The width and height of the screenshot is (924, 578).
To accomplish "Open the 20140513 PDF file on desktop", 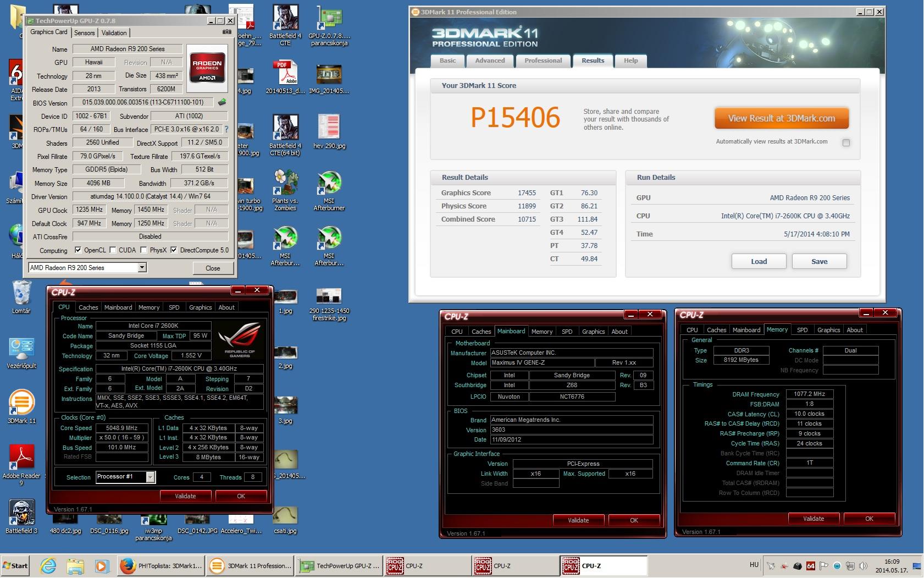I will pyautogui.click(x=285, y=77).
